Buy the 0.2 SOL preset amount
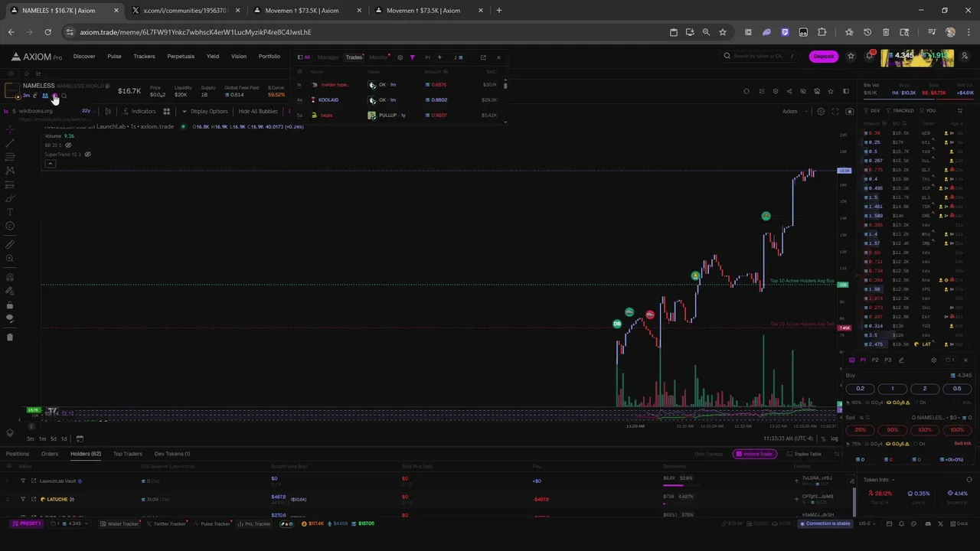 pyautogui.click(x=861, y=389)
